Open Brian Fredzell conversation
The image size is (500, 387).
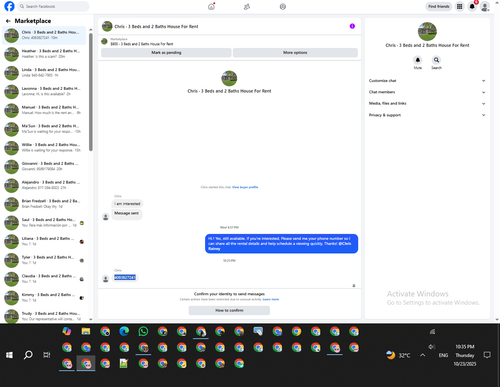tap(44, 204)
